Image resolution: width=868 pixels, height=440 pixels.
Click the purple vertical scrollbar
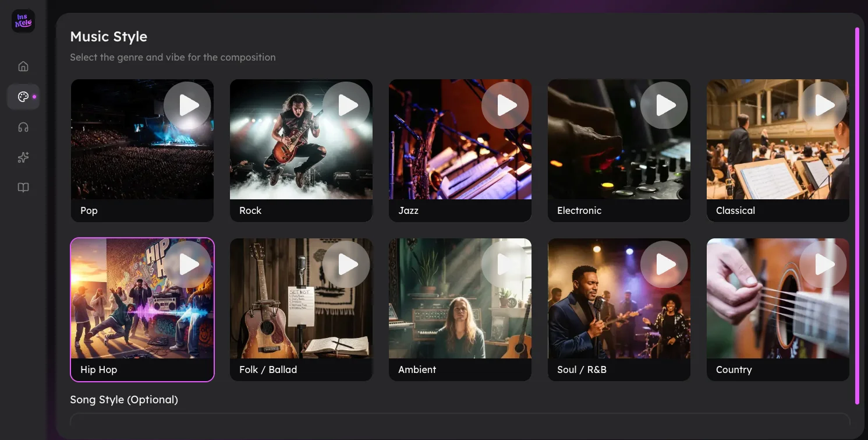pyautogui.click(x=857, y=216)
